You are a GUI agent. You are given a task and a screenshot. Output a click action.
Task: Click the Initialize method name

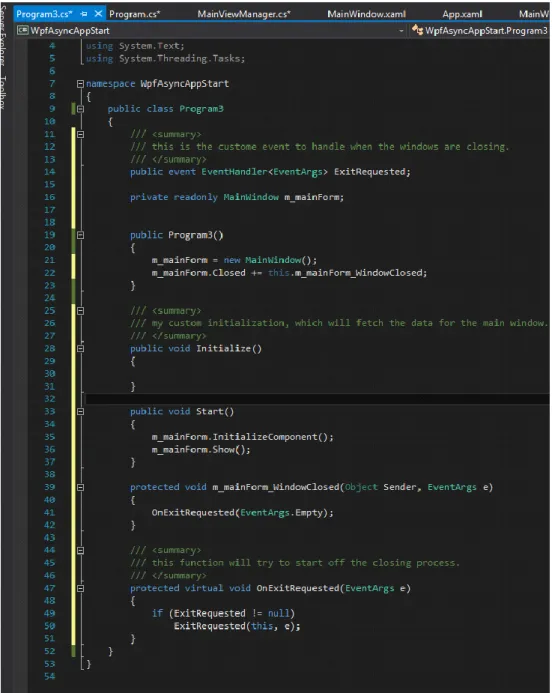point(224,348)
